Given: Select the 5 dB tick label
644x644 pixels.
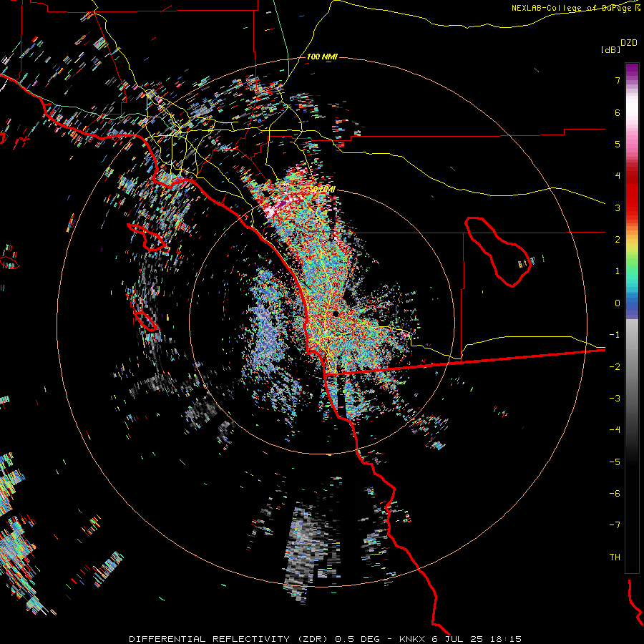Looking at the screenshot, I should pyautogui.click(x=618, y=144).
